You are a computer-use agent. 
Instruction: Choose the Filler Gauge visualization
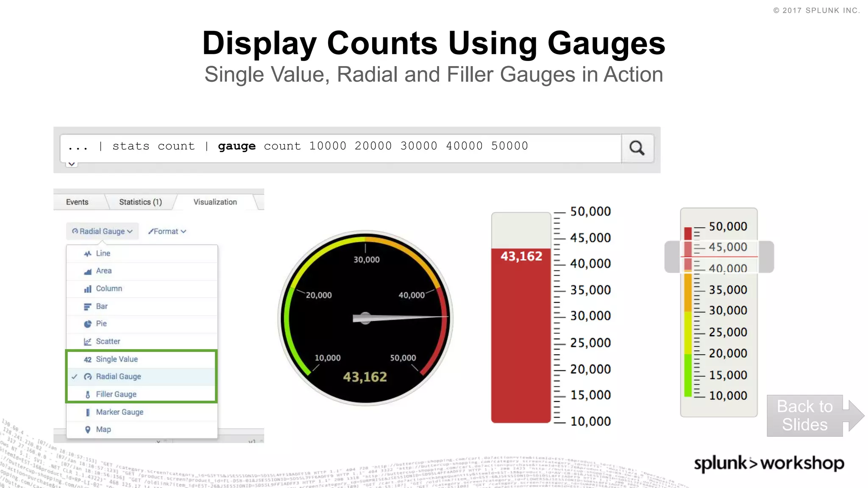[142, 394]
